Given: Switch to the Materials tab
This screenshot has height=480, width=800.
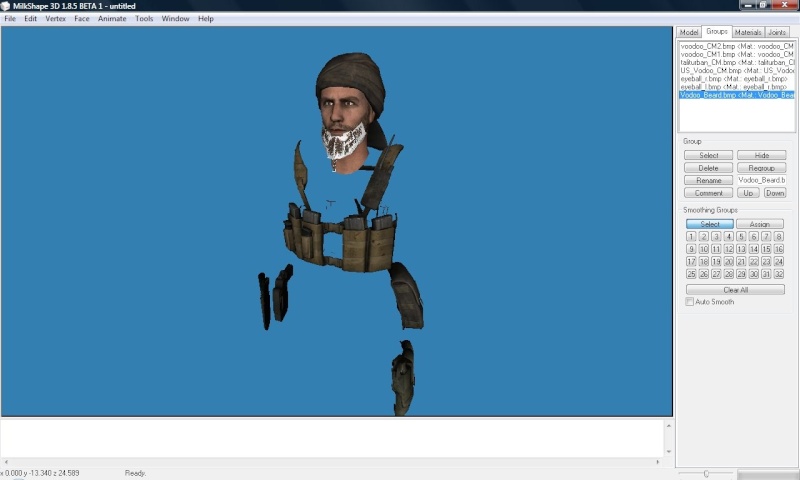Looking at the screenshot, I should 748,32.
